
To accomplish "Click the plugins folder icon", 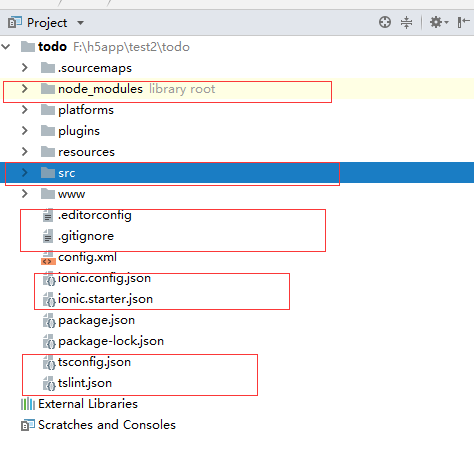I will pyautogui.click(x=48, y=131).
